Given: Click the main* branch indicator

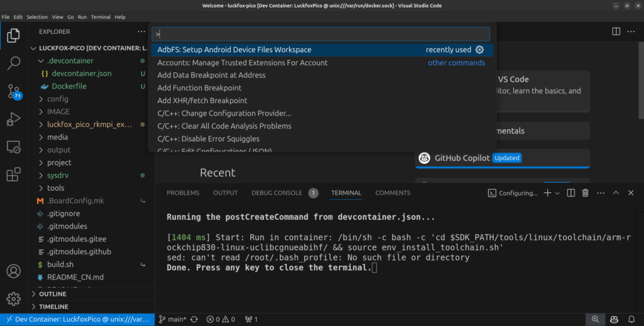Looking at the screenshot, I should (172, 320).
